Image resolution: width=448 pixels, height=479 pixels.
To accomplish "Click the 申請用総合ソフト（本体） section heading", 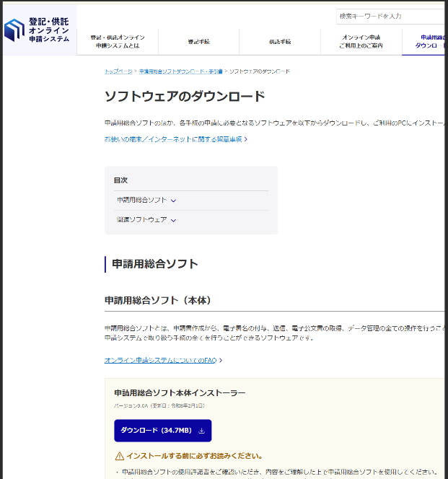I will point(157,299).
